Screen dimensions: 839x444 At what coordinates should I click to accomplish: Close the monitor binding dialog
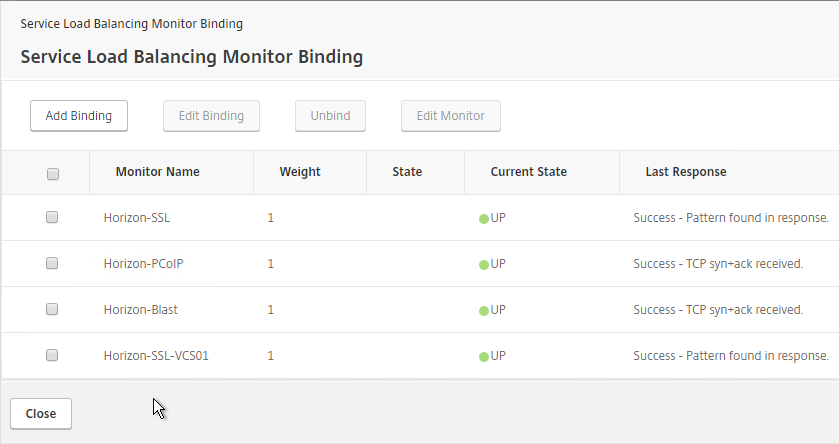tap(41, 414)
